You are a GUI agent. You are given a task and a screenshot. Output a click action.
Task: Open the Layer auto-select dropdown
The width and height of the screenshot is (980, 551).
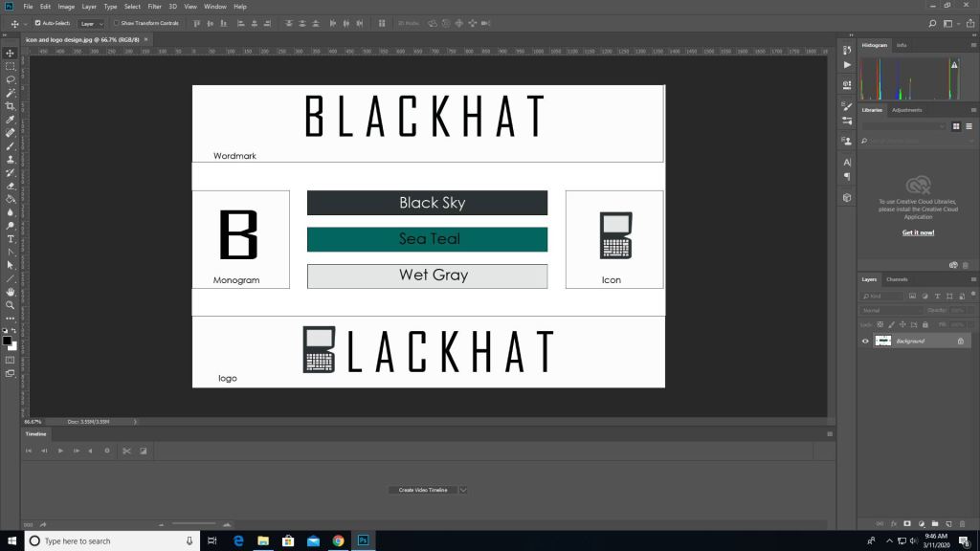tap(91, 23)
